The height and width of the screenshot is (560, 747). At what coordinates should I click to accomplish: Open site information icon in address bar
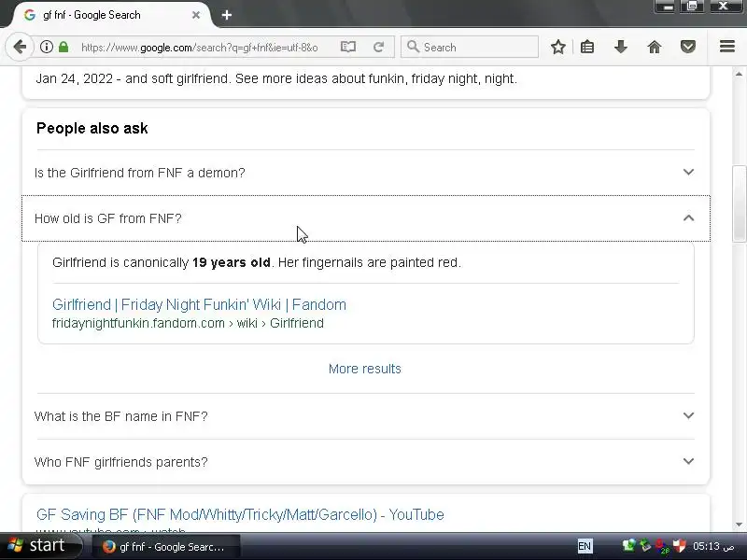click(46, 48)
